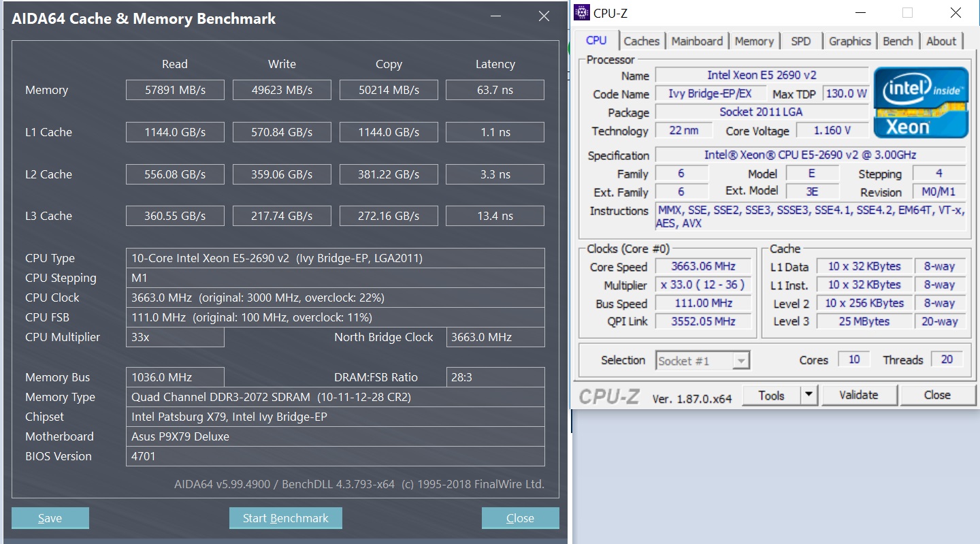View the About tab
Image resolution: width=980 pixels, height=544 pixels.
click(941, 41)
